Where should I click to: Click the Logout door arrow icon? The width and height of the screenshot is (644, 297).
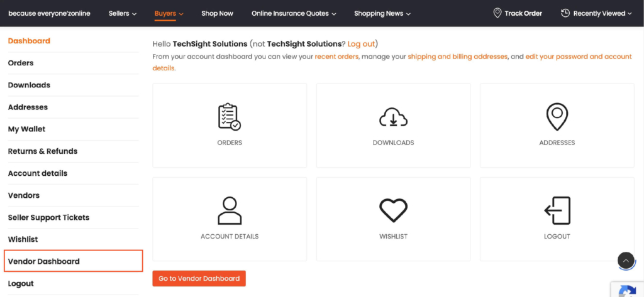pyautogui.click(x=557, y=210)
